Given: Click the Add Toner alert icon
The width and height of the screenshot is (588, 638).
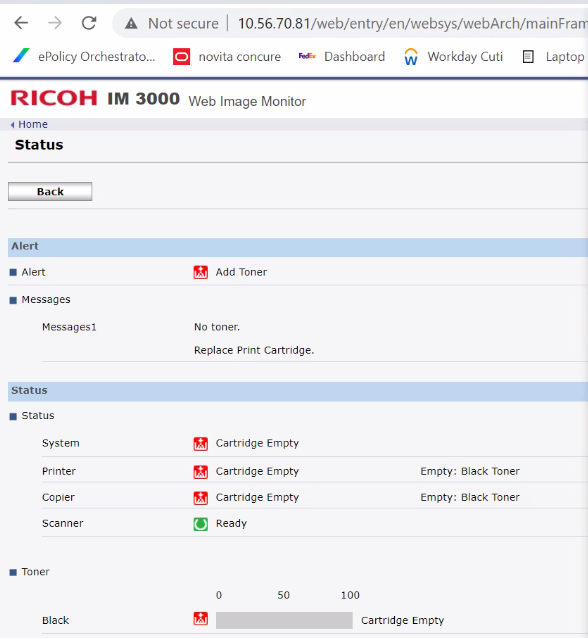Looking at the screenshot, I should point(201,272).
